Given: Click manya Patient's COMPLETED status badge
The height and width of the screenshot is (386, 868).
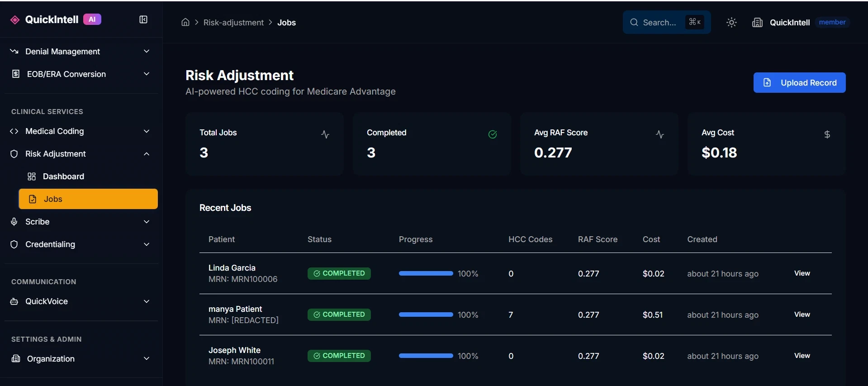Looking at the screenshot, I should [x=339, y=315].
